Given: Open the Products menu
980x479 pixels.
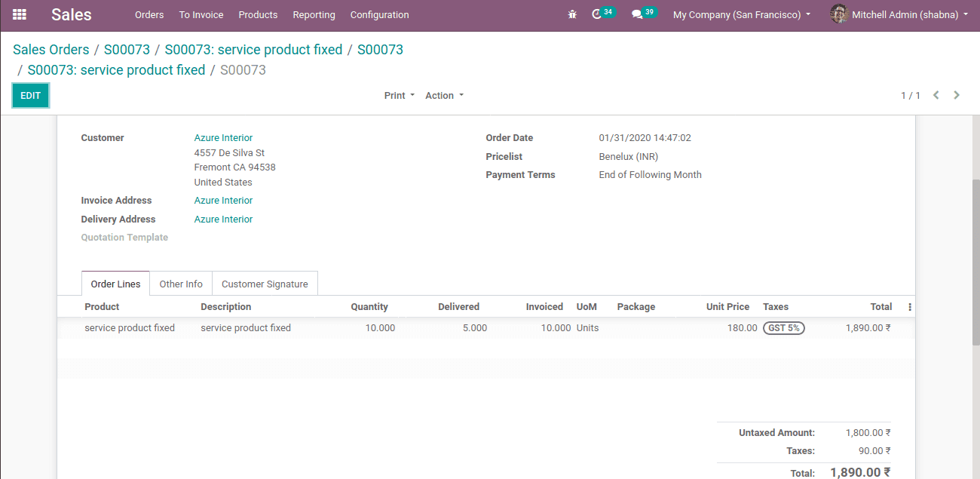Looking at the screenshot, I should [258, 14].
